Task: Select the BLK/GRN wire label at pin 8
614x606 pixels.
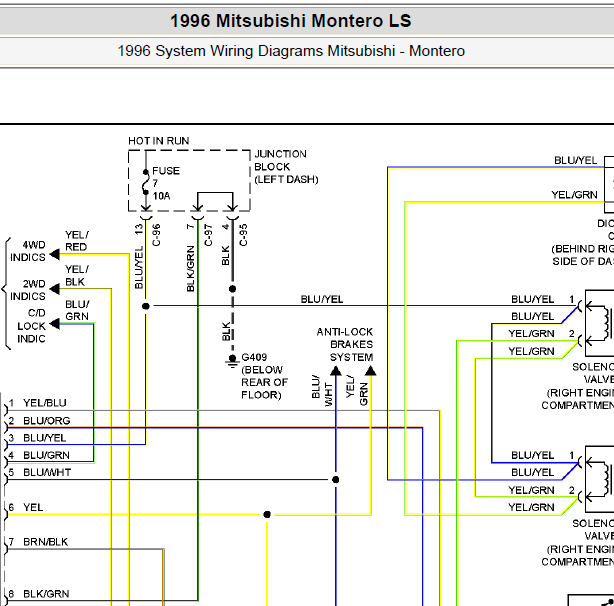Action: [46, 593]
